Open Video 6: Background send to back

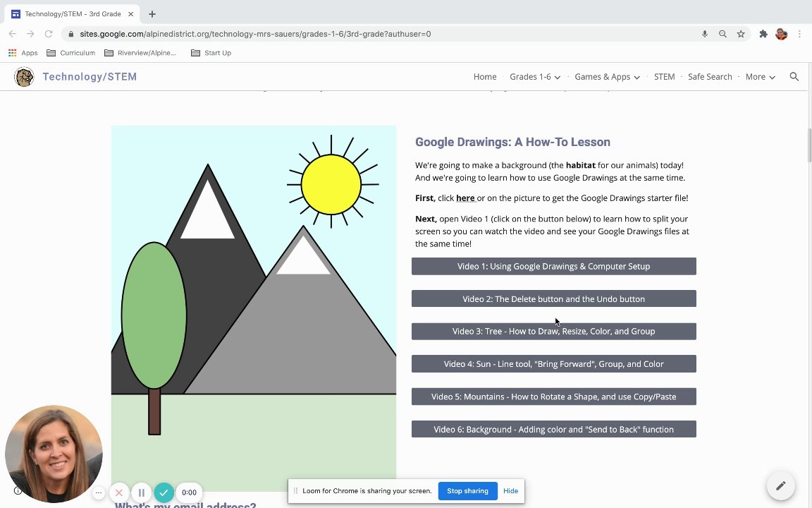(x=553, y=429)
